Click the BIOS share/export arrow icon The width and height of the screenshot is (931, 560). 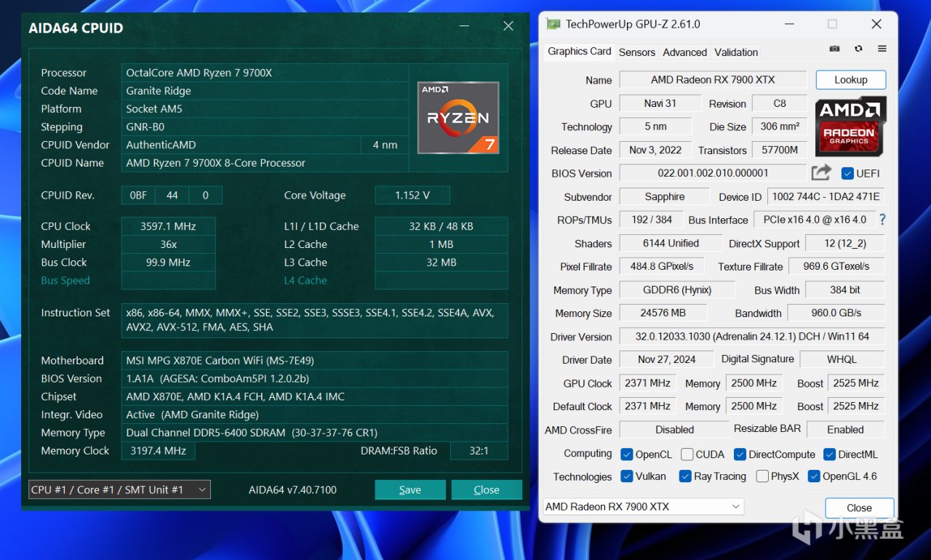pos(821,173)
